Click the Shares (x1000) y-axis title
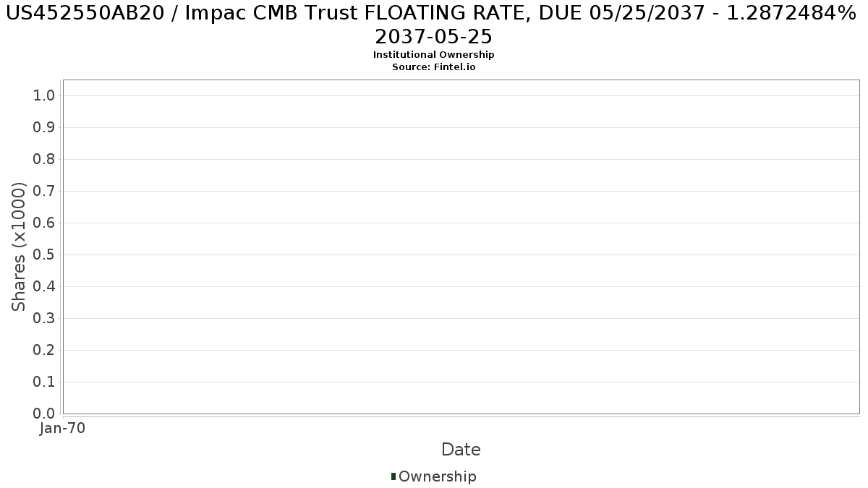This screenshot has width=868, height=488. (20, 247)
